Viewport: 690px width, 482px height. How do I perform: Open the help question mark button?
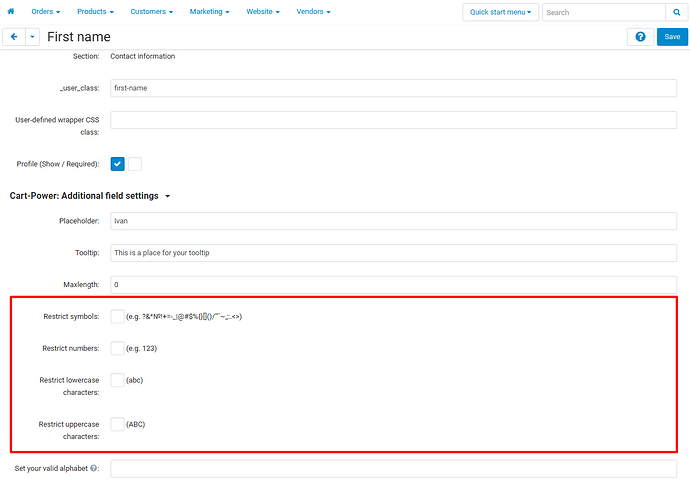[x=640, y=37]
